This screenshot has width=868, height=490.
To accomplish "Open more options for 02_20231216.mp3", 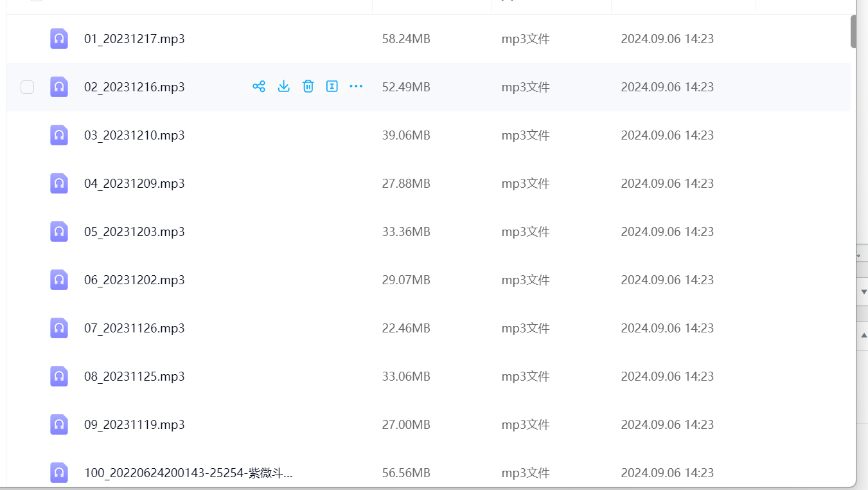I will pyautogui.click(x=356, y=87).
